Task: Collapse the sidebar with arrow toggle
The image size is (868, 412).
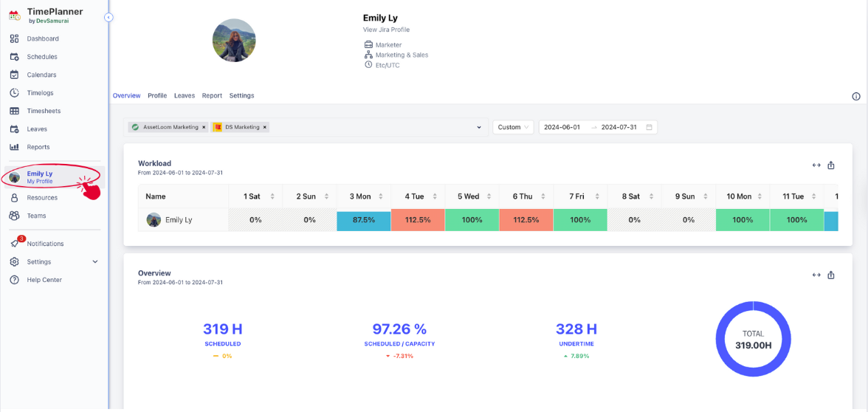Action: coord(108,17)
